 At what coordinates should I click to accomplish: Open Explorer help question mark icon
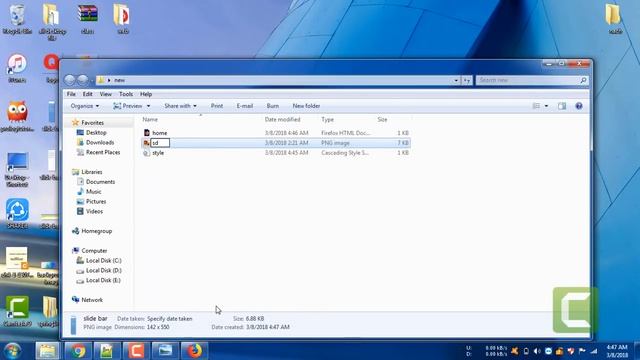pyautogui.click(x=579, y=106)
